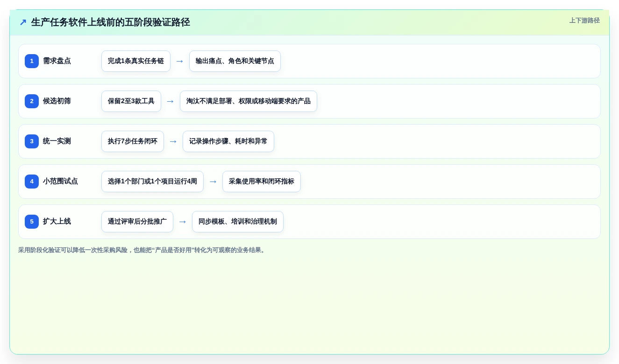Select the 扩大上线 stage label
619x364 pixels.
[57, 222]
